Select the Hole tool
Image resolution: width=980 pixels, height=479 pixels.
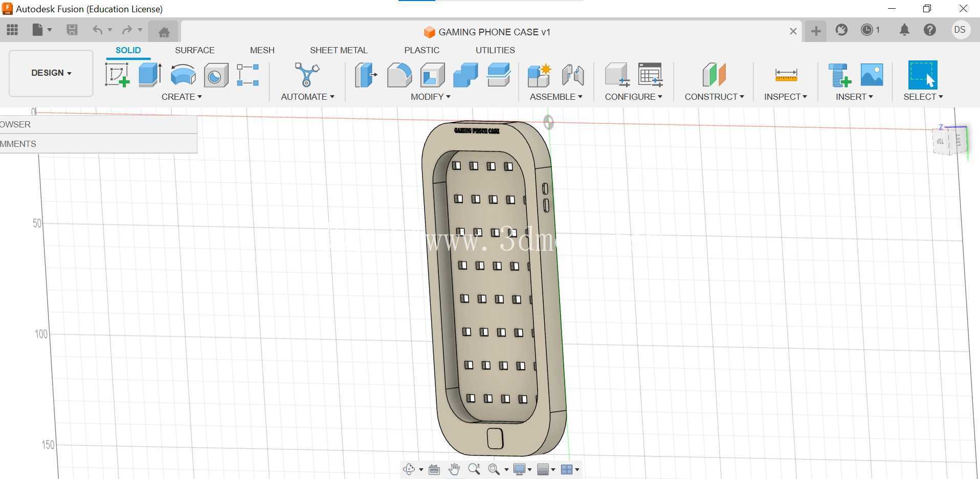(216, 75)
